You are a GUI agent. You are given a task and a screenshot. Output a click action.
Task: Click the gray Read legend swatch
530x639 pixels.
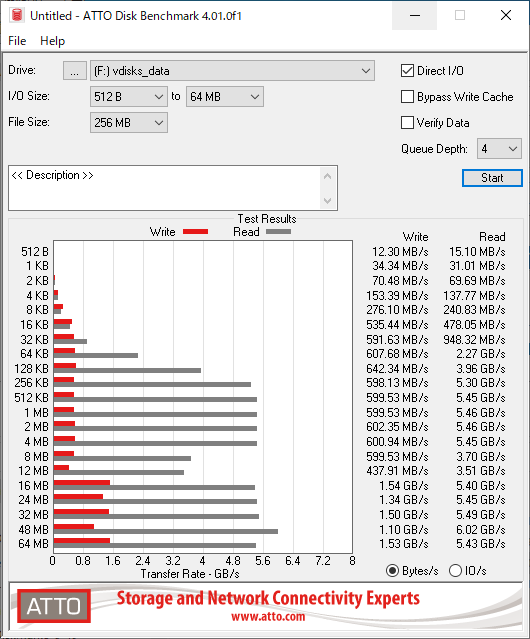[x=278, y=232]
